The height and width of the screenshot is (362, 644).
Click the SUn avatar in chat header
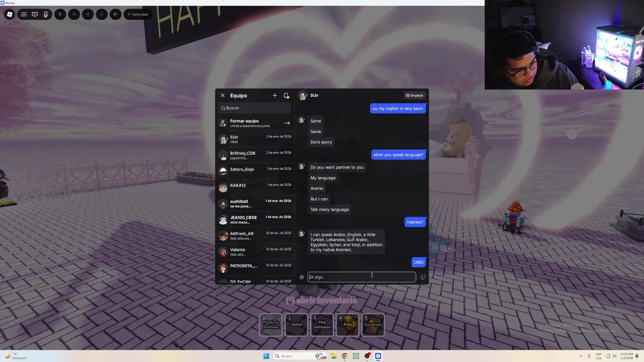click(303, 96)
